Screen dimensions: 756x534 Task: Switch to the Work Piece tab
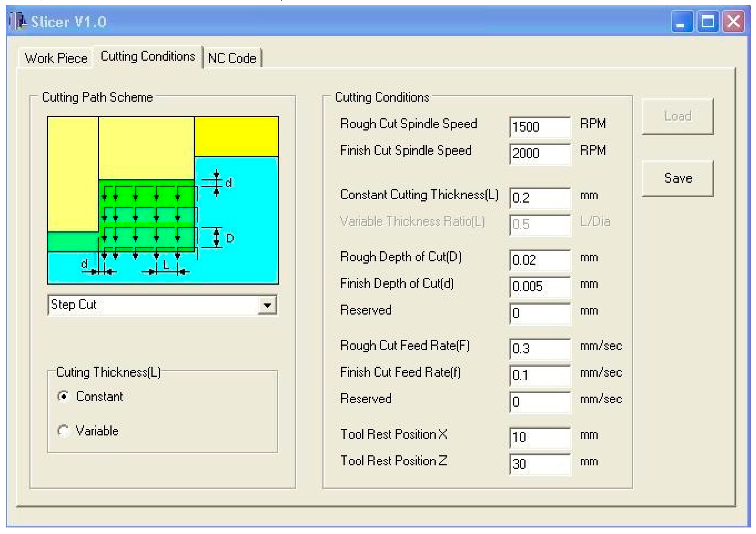(x=56, y=58)
